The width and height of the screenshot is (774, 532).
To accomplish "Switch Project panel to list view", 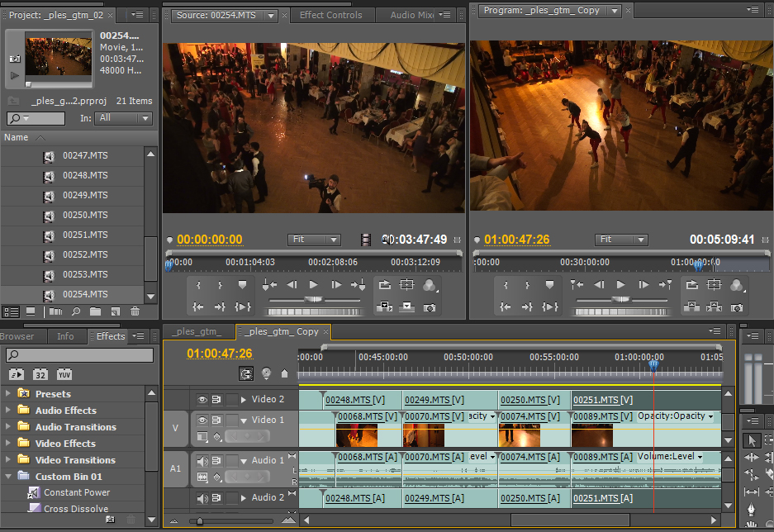I will coord(11,312).
